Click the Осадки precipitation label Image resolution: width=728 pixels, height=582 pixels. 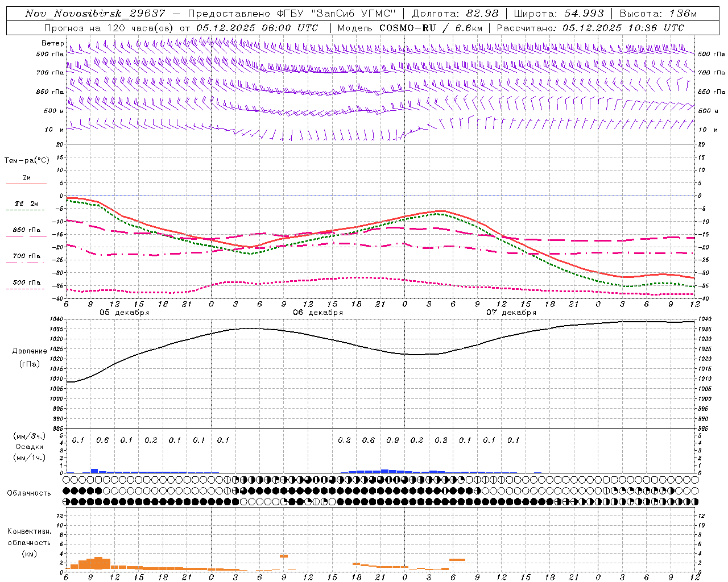30,447
